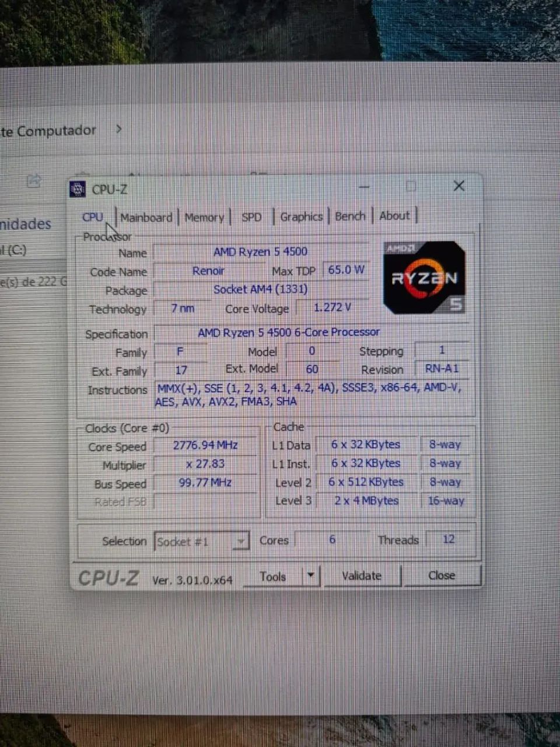Switch to the Graphics tab
Viewport: 560px width, 747px height.
pyautogui.click(x=301, y=217)
